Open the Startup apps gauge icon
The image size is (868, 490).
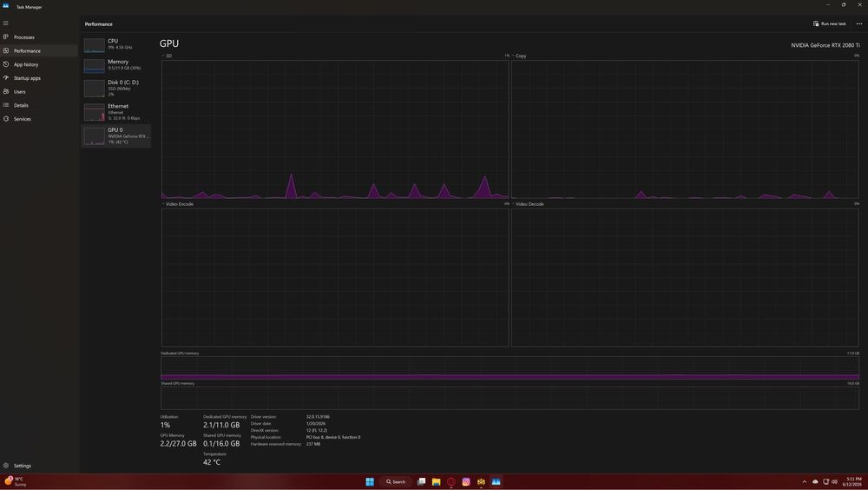tap(5, 77)
